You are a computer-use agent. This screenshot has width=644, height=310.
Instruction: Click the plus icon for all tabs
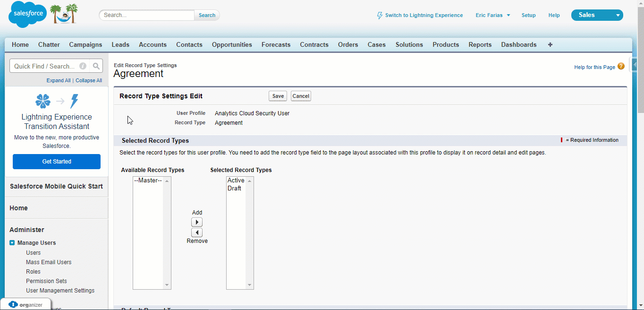click(550, 44)
